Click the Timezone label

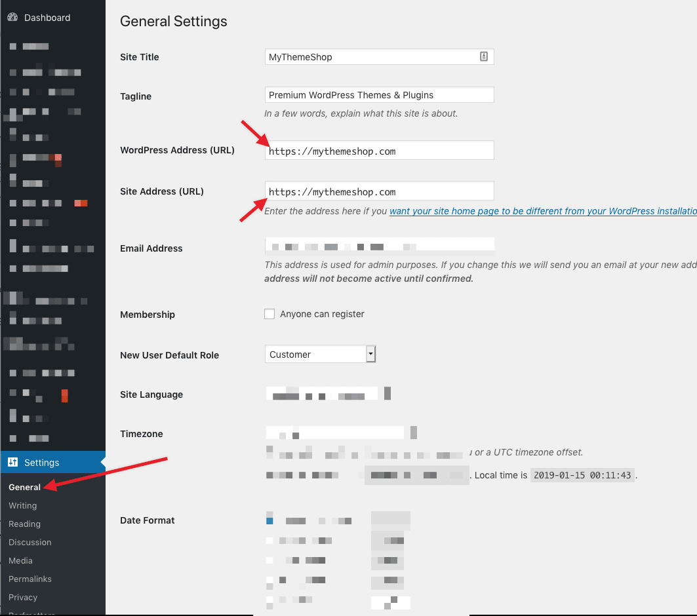pyautogui.click(x=142, y=434)
